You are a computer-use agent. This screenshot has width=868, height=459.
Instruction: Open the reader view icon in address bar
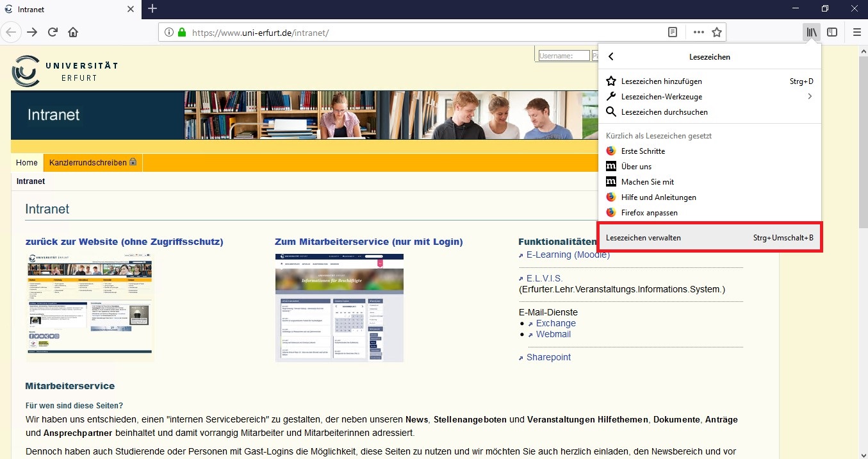(673, 32)
